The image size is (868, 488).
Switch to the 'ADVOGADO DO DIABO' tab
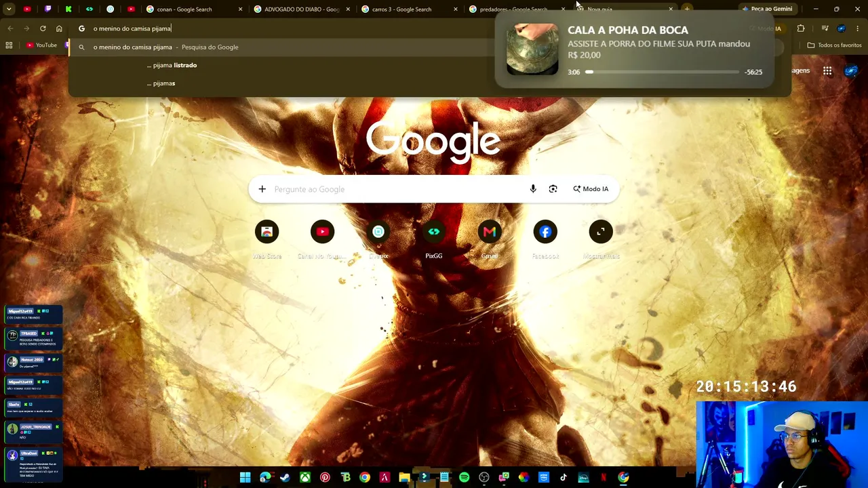pos(300,9)
